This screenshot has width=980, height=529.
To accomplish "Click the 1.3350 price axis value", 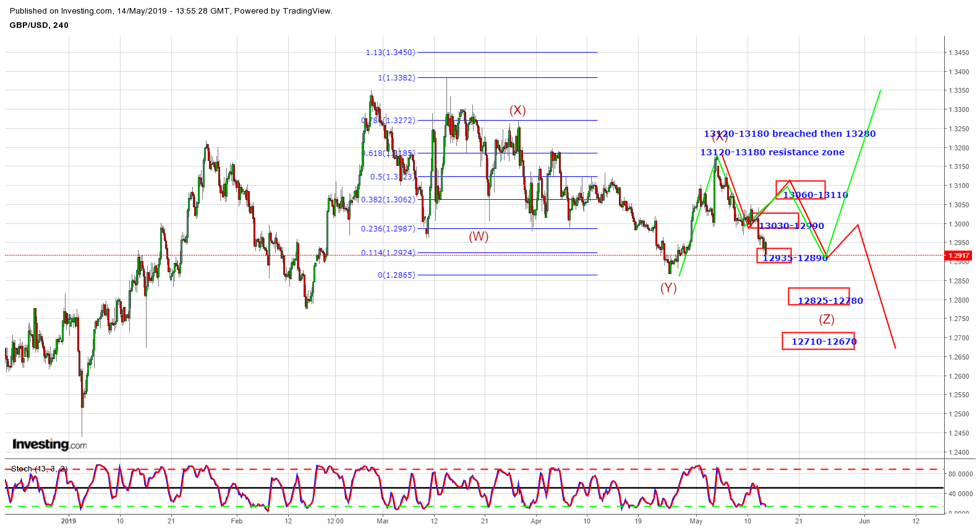I will coord(959,90).
